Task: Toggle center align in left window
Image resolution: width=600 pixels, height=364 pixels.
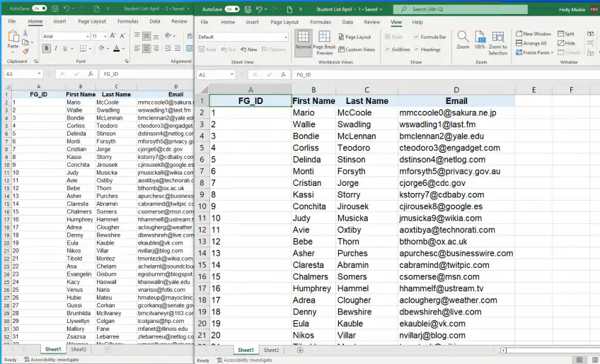Action: point(146,48)
